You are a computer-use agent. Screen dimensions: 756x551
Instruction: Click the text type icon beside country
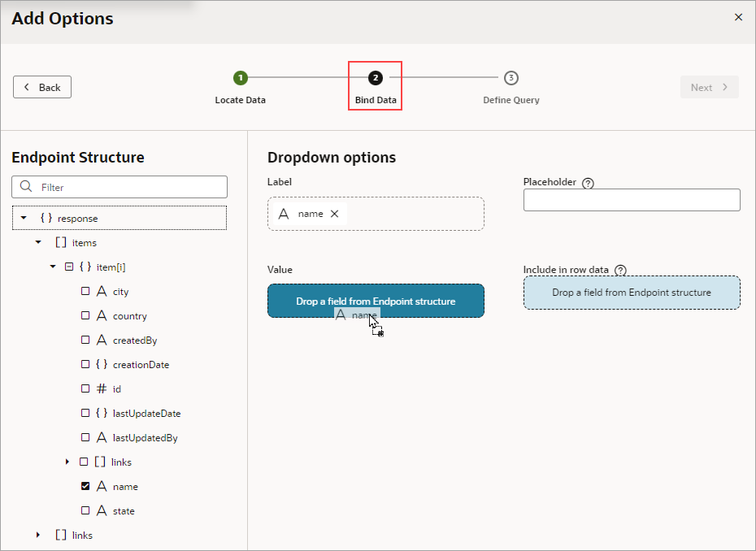click(x=102, y=315)
